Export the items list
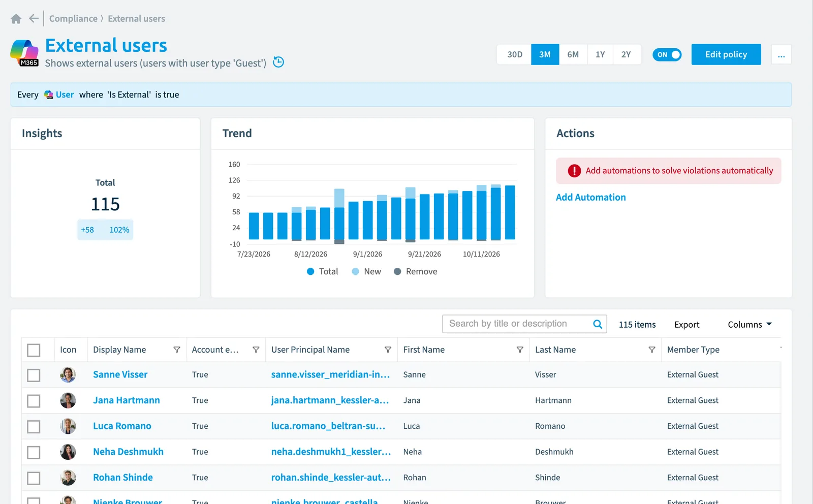This screenshot has width=813, height=504. click(686, 324)
